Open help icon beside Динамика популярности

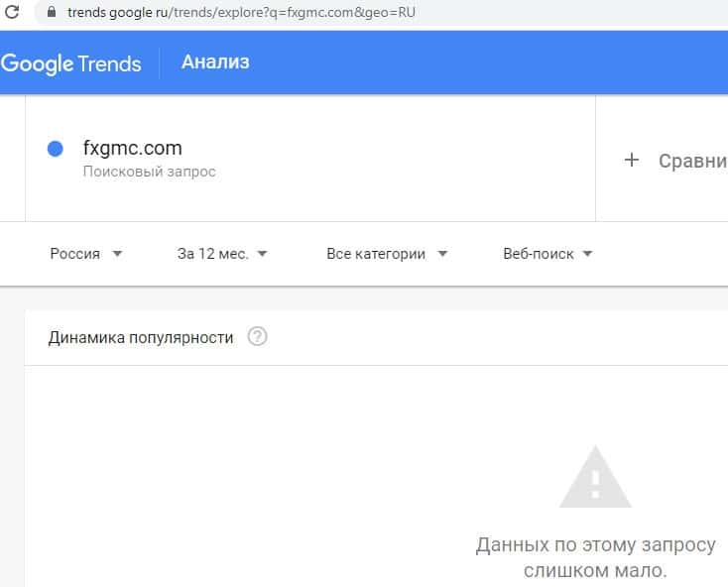258,337
